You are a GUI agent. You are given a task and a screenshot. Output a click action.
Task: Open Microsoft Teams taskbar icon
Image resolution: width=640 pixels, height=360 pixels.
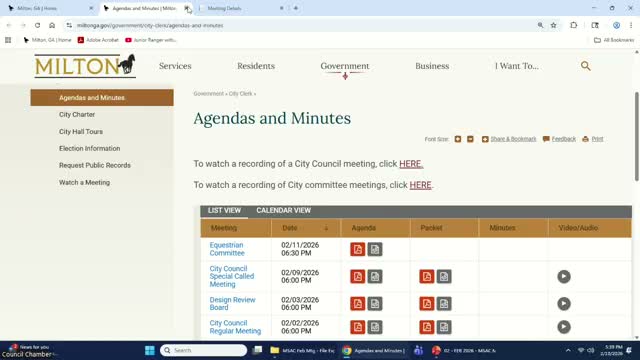pos(418,350)
